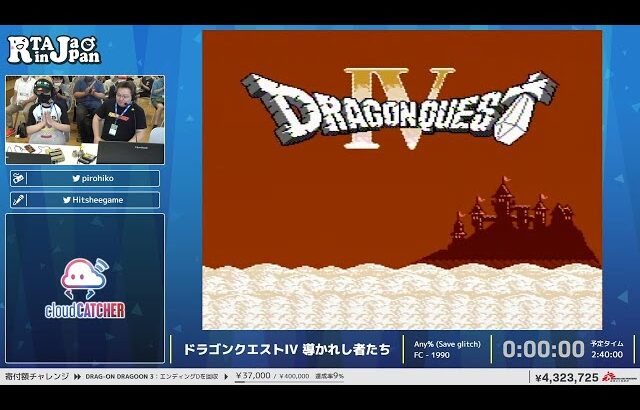640x410 pixels.
Task: Open the runner webcam feed thumbnail
Action: (85, 120)
